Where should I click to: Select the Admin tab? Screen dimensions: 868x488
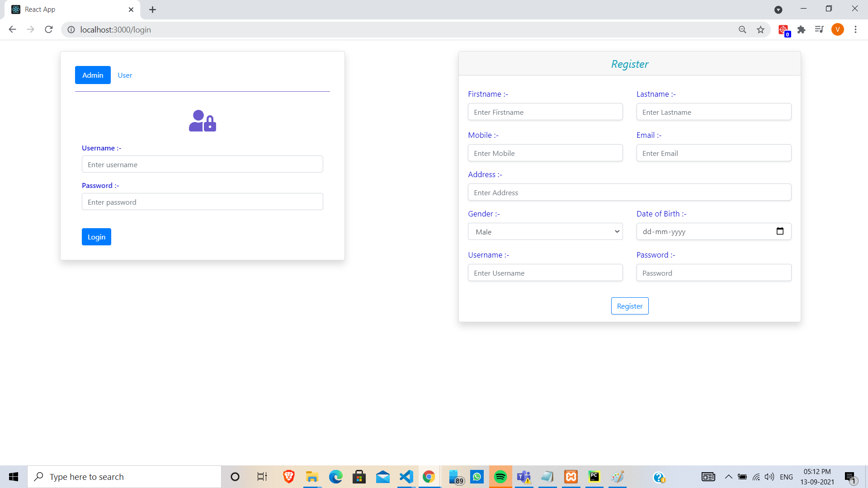[x=93, y=75]
